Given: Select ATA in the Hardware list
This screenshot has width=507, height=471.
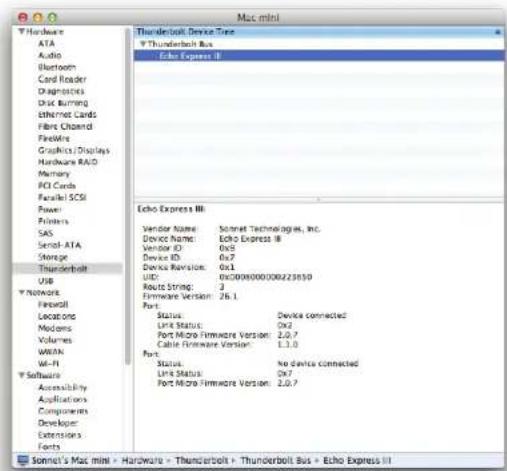Looking at the screenshot, I should coord(46,43).
